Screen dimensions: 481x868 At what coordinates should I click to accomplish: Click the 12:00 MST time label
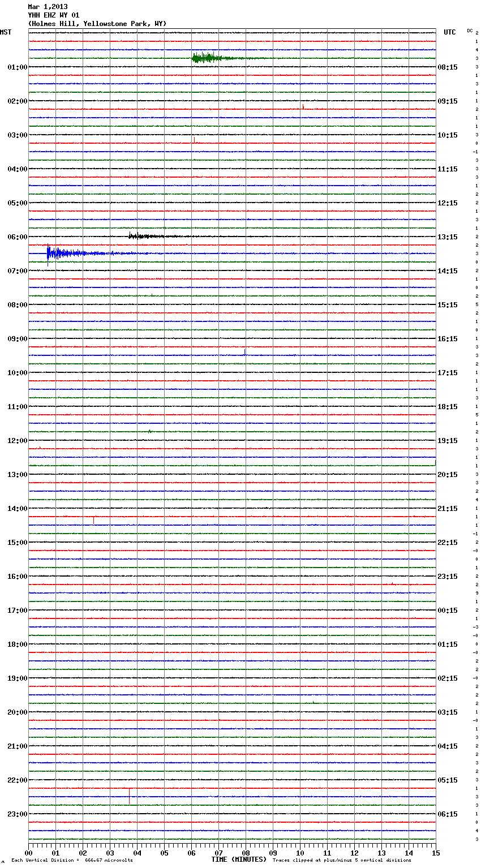tap(18, 441)
